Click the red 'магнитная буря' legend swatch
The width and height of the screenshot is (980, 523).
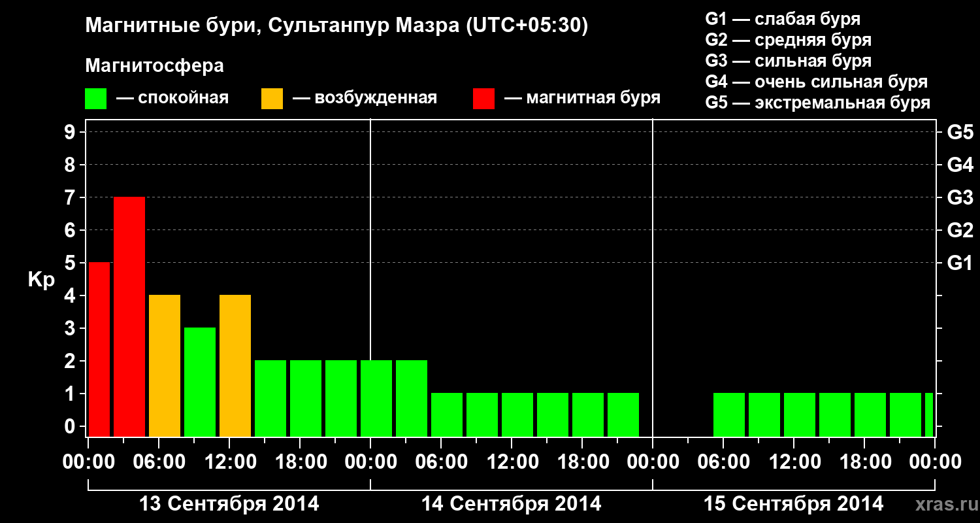tap(483, 99)
